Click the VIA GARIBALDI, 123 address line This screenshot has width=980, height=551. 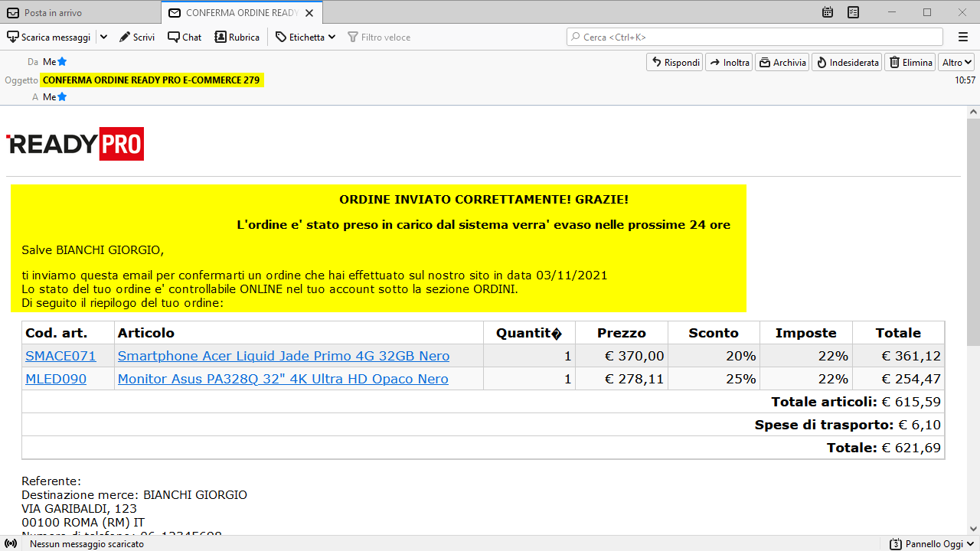(x=79, y=509)
